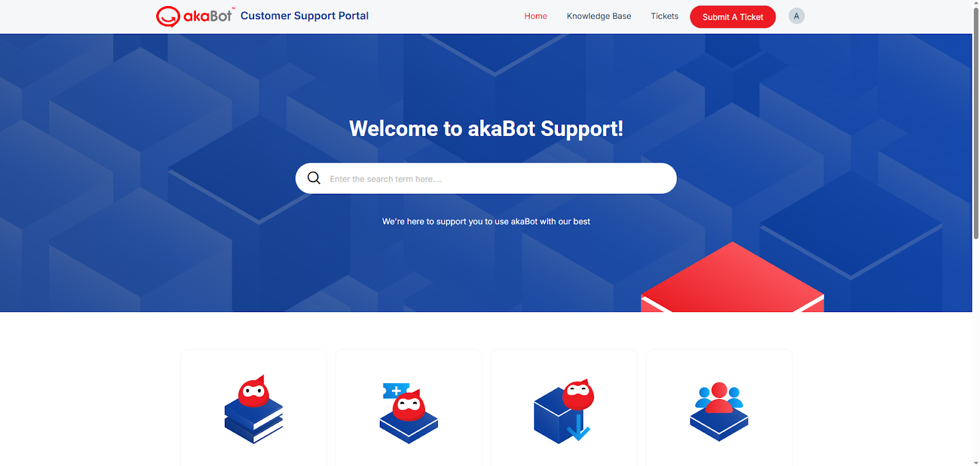
Task: Select the community people group icon
Action: [x=719, y=411]
